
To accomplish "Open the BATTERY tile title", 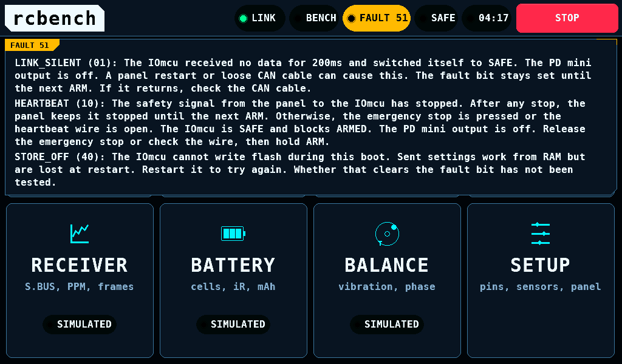I will 233,265.
